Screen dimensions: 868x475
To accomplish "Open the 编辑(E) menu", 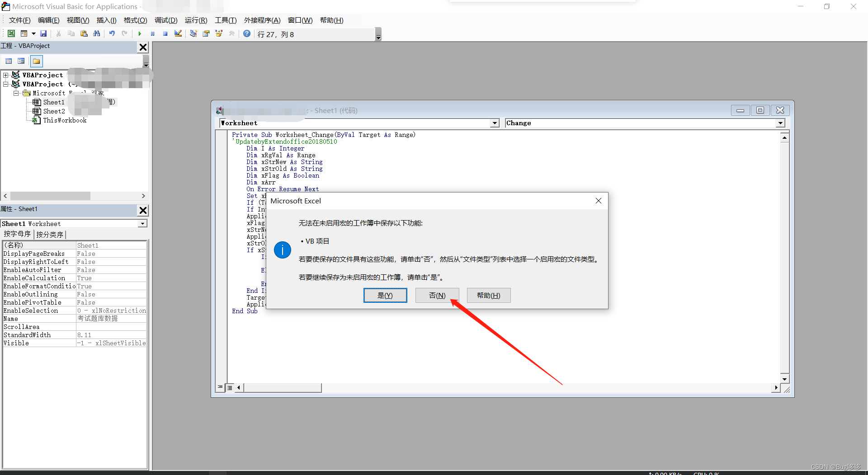I will [x=48, y=20].
